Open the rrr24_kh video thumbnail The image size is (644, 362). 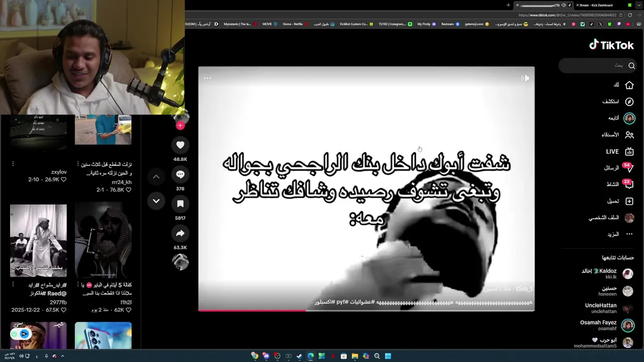(x=103, y=130)
